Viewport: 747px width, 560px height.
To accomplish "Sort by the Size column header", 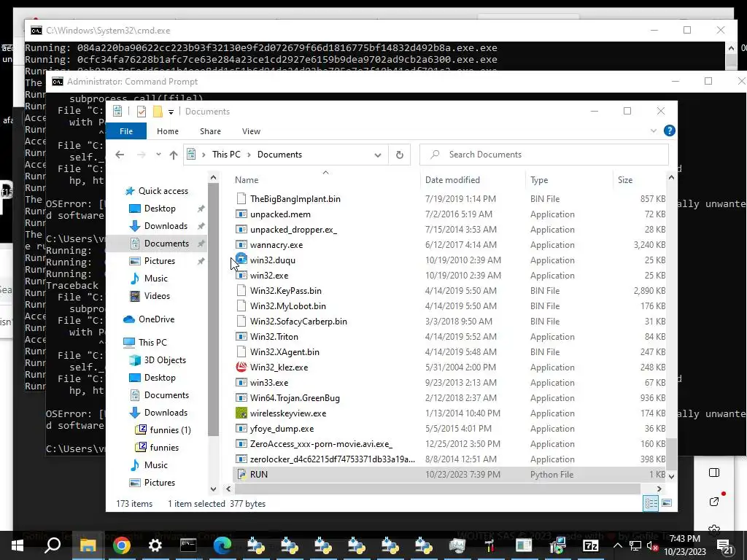I will coord(625,180).
